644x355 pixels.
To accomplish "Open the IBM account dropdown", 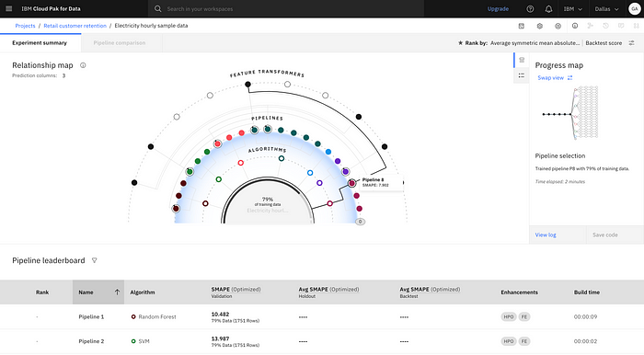I will click(x=573, y=8).
